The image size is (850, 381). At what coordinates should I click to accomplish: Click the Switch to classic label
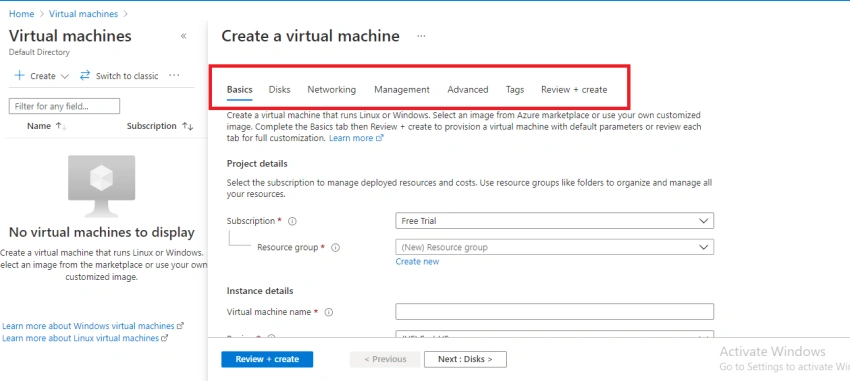click(x=127, y=76)
